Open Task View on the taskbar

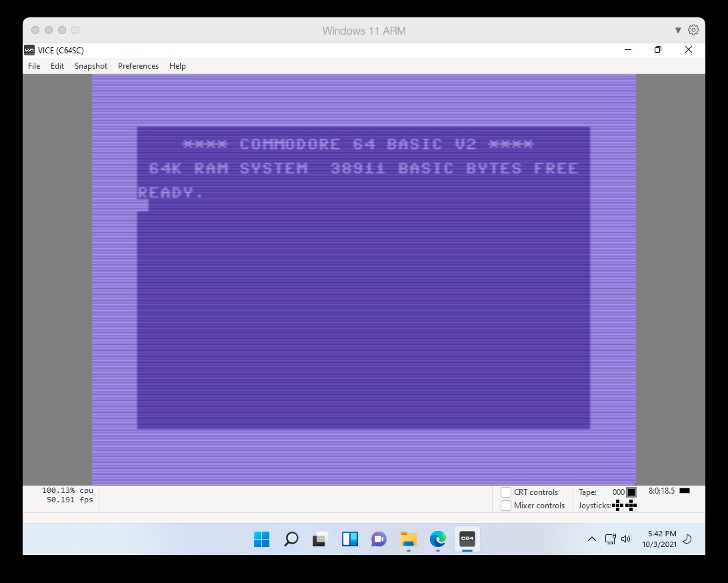click(x=321, y=540)
